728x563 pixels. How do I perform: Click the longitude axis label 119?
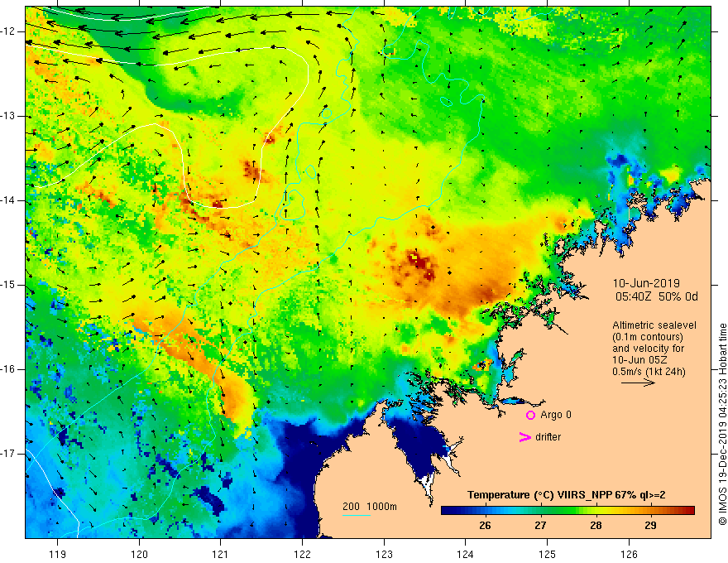point(57,554)
